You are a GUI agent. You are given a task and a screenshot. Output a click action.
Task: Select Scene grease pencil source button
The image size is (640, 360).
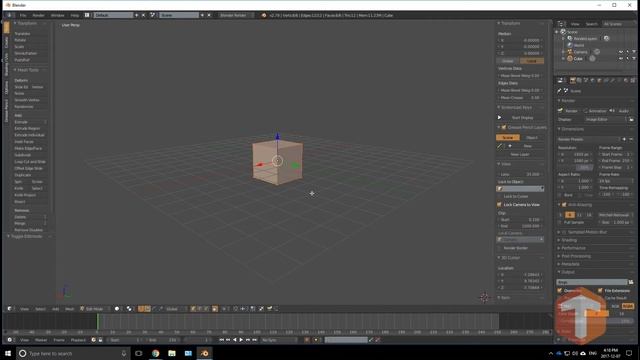click(508, 138)
